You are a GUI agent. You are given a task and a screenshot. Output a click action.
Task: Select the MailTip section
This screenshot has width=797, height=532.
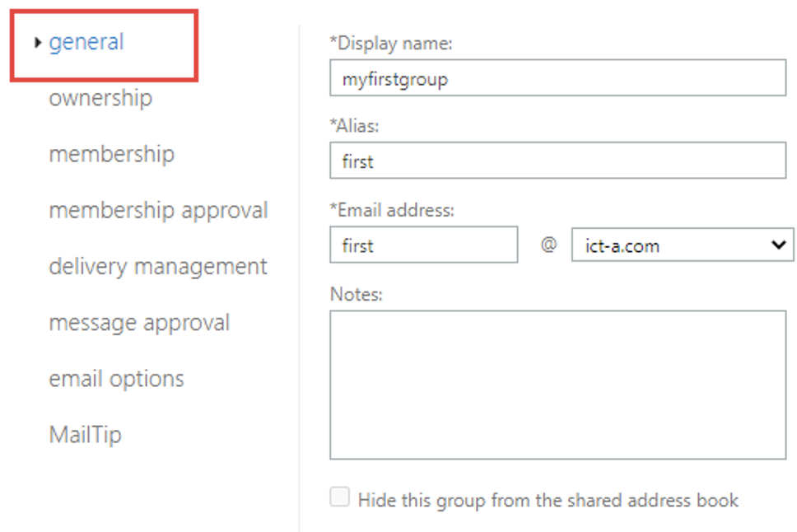click(x=85, y=434)
